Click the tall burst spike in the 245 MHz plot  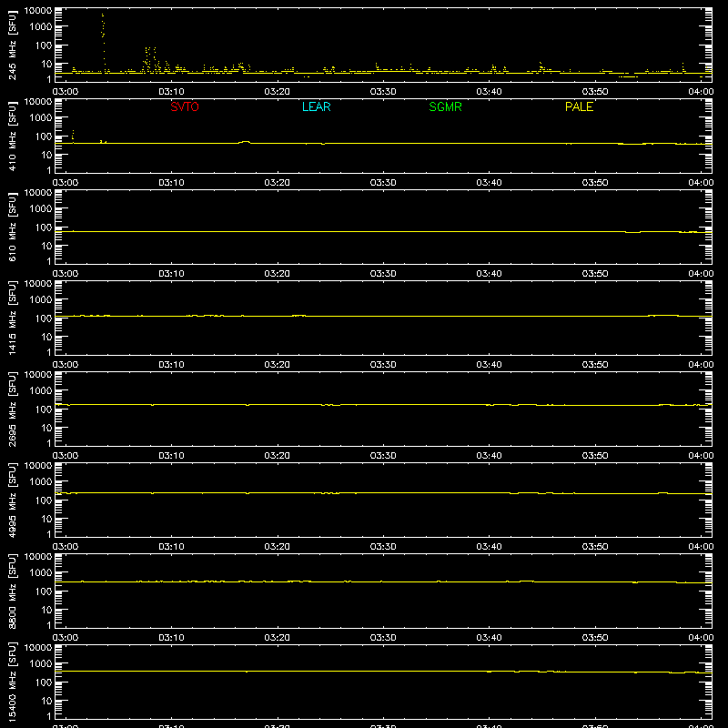click(103, 42)
